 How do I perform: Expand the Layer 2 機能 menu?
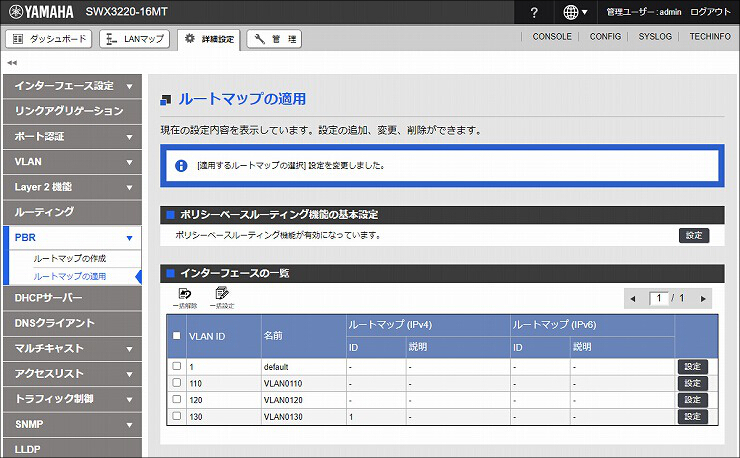point(72,187)
